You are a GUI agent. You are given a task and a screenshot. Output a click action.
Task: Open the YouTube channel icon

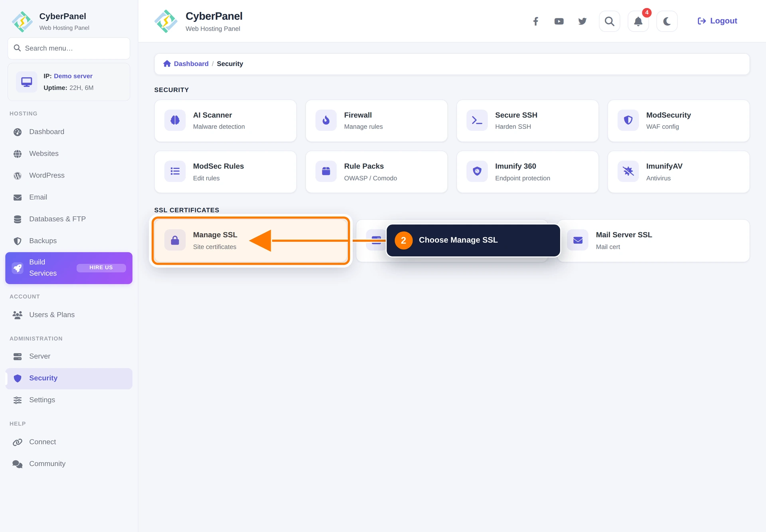pos(559,21)
